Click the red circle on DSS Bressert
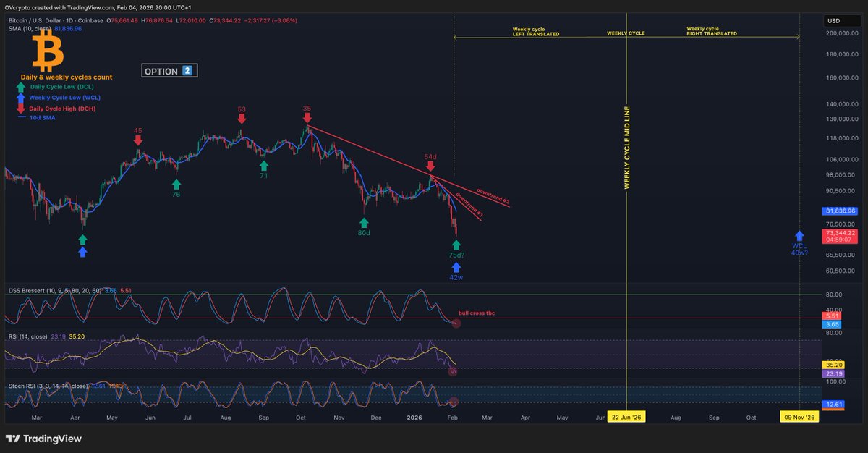Viewport: 868px width, 453px height. [456, 323]
